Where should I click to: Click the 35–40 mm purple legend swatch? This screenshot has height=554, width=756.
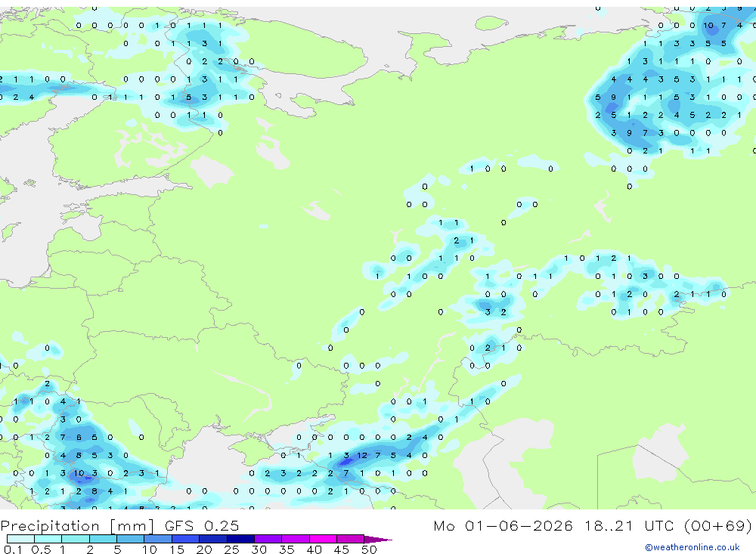pyautogui.click(x=296, y=539)
